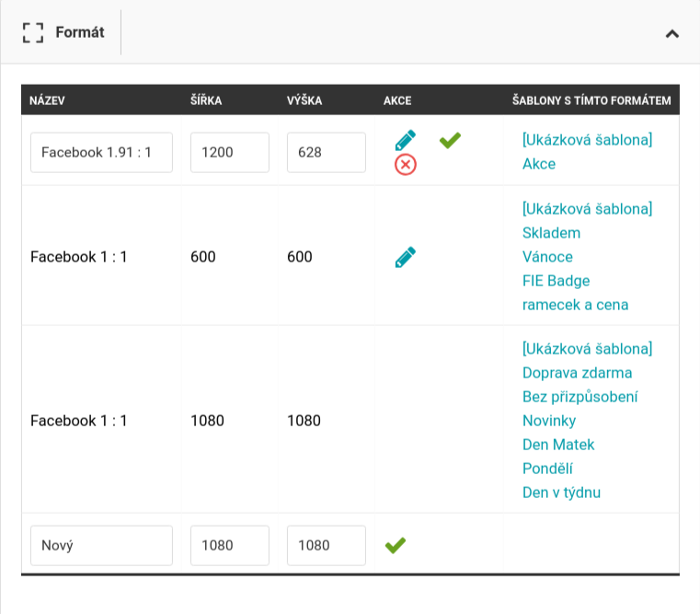This screenshot has width=700, height=614.
Task: Open the Vánoce template link
Action: [x=547, y=257]
